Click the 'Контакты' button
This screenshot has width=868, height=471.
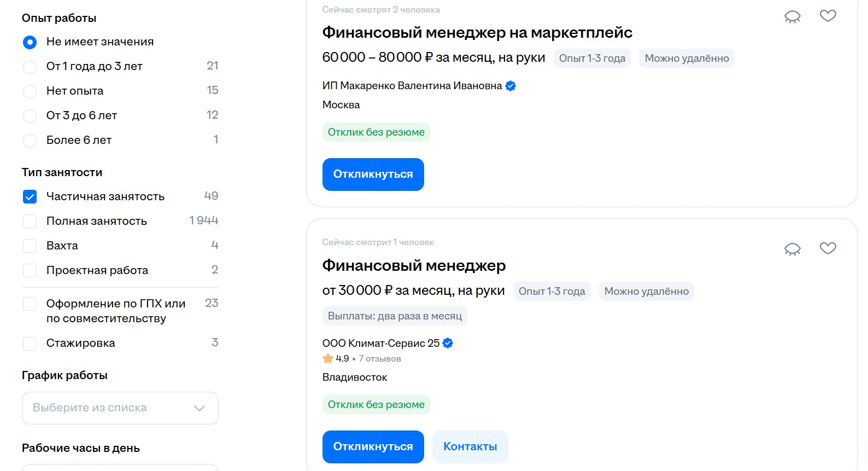(x=470, y=447)
